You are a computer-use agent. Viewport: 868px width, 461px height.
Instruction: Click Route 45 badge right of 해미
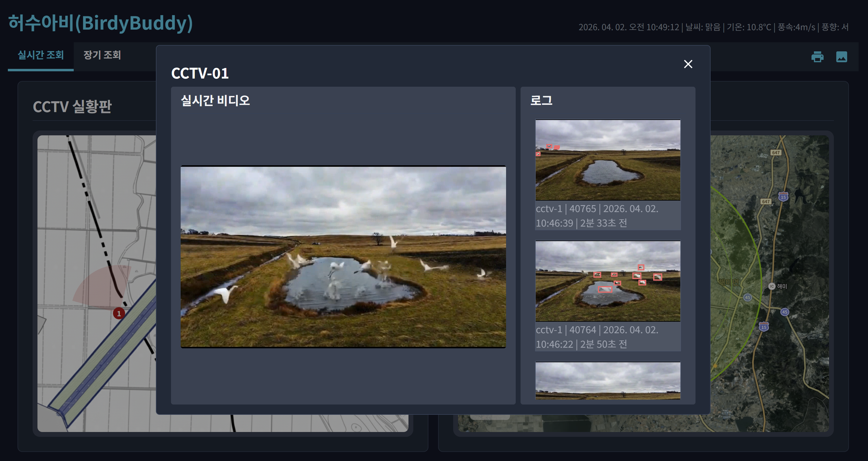coord(784,312)
